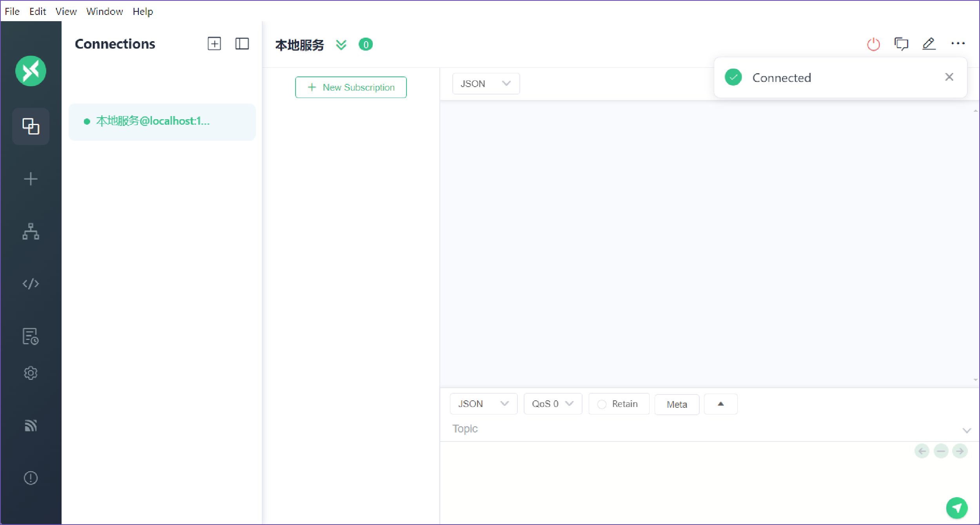Open the Help menu
980x525 pixels.
click(143, 11)
